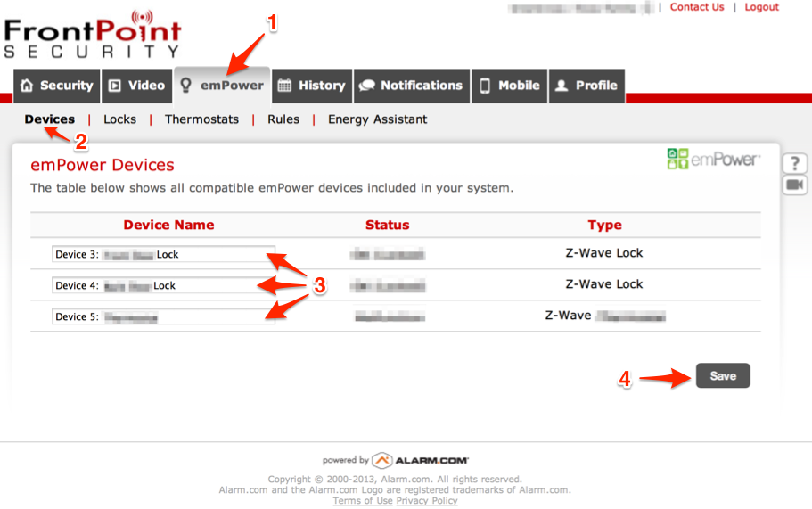Open the Mobile tab
The height and width of the screenshot is (509, 812).
coord(510,86)
